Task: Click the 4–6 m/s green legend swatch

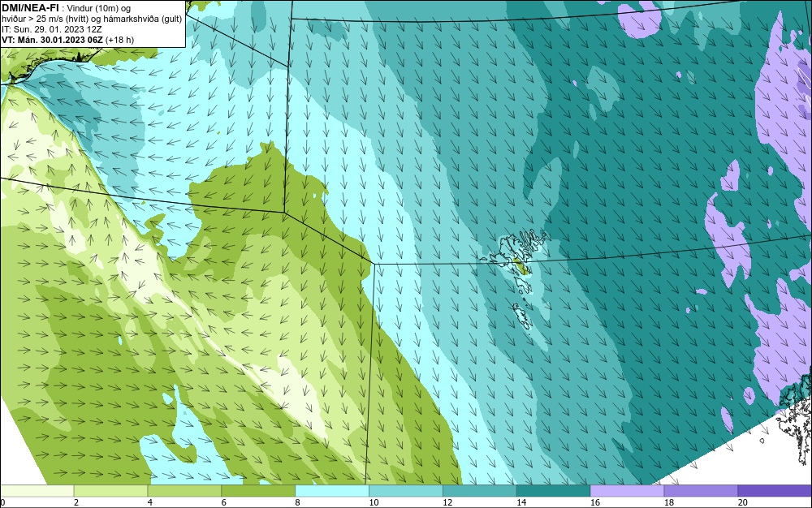Action: [184, 490]
